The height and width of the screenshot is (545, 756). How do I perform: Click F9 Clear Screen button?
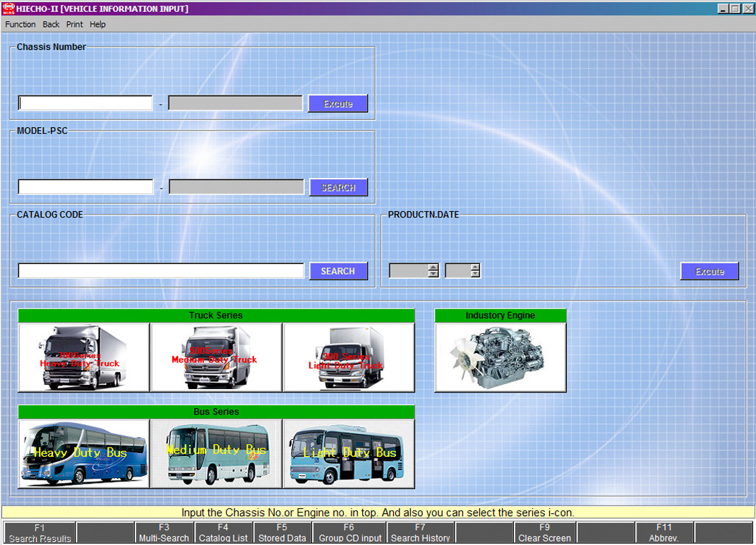(x=544, y=533)
